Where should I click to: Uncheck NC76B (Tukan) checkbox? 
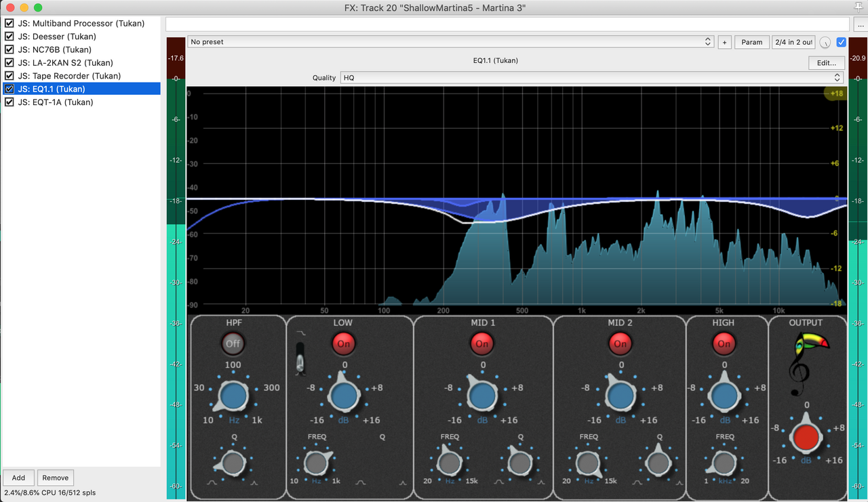[x=9, y=49]
